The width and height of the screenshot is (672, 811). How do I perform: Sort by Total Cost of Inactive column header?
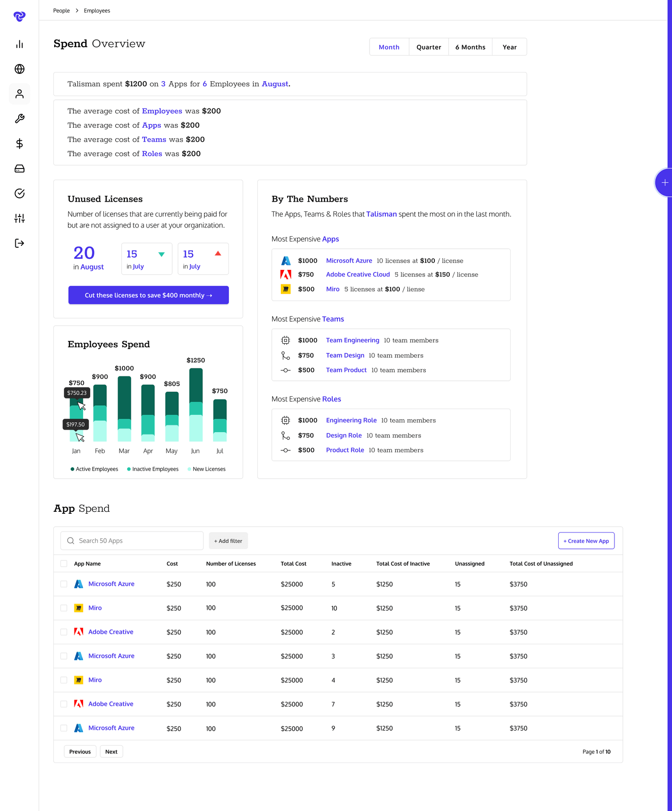(403, 564)
